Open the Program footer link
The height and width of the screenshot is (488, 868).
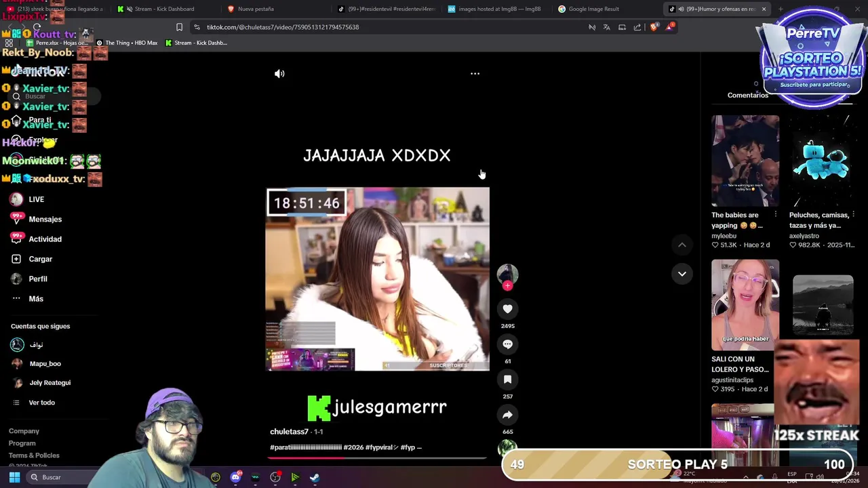point(22,443)
